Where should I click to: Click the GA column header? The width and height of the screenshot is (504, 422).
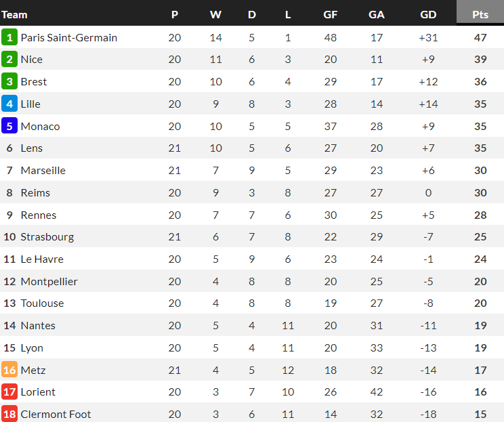click(377, 14)
